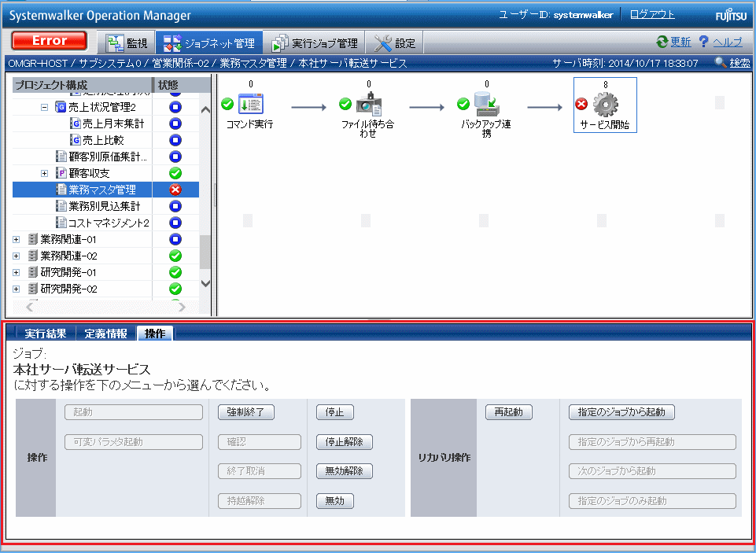Click the 業務関連-01 server icon
This screenshot has width=756, height=553.
coord(33,239)
